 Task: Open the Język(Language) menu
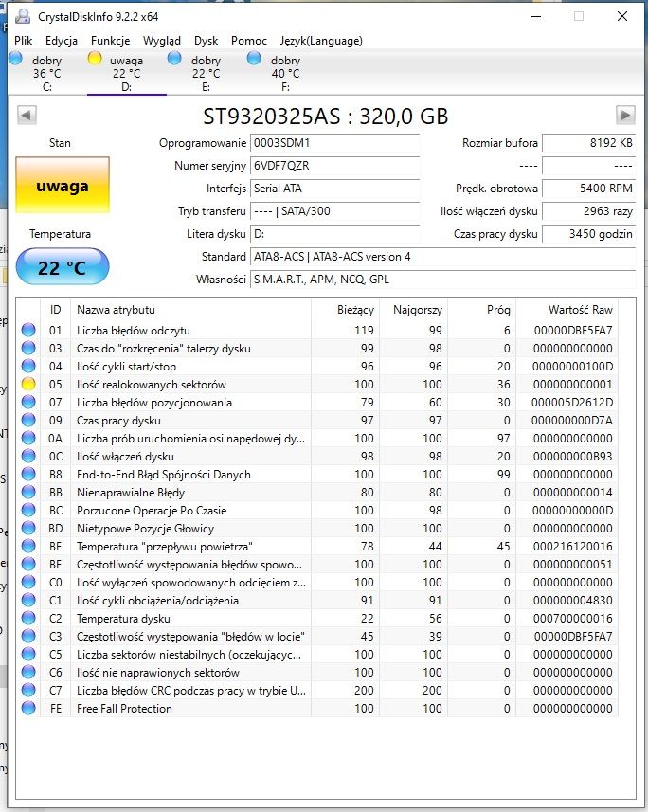click(321, 41)
